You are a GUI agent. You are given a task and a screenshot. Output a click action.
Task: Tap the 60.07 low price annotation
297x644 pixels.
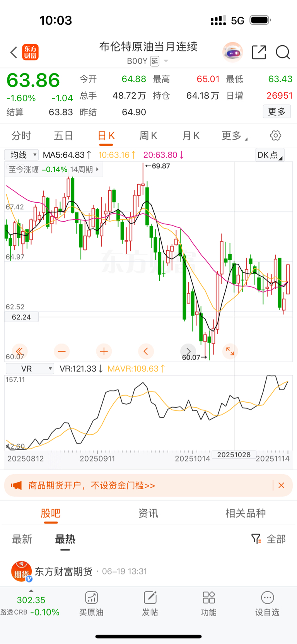pos(195,357)
